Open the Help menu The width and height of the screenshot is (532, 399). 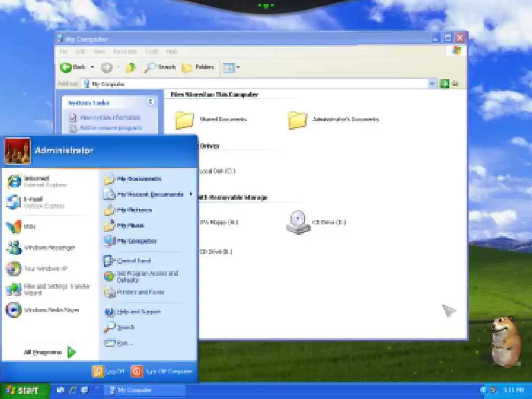[171, 51]
